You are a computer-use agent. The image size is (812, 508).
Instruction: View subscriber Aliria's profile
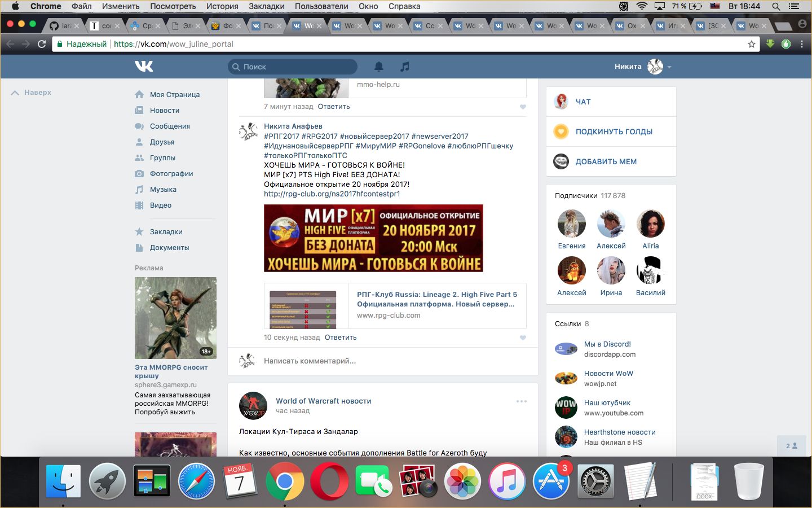651,229
